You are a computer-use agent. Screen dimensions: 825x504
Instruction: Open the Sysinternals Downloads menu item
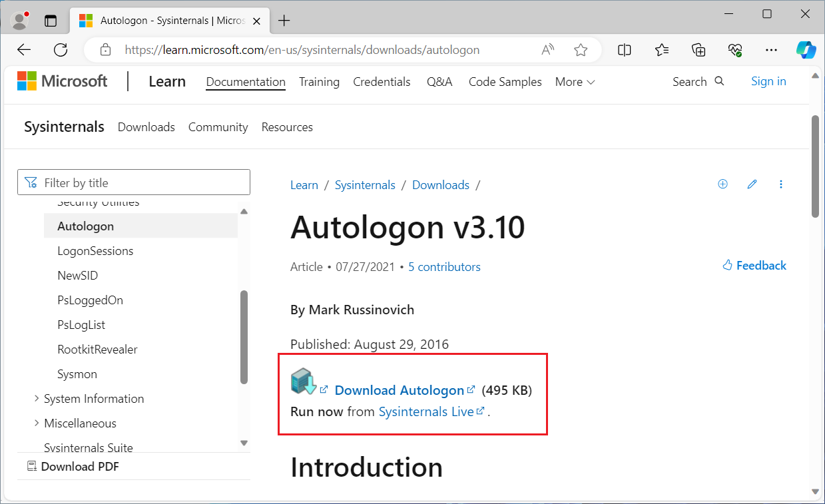(x=146, y=127)
